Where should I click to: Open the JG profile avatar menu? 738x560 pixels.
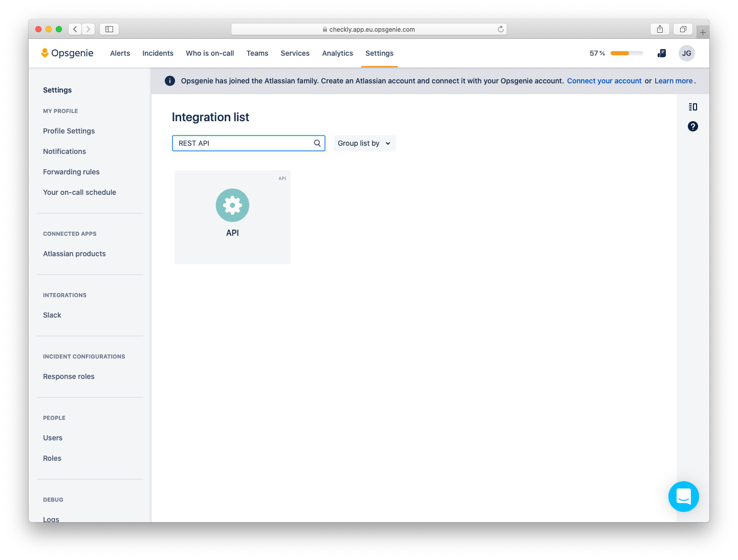pos(686,53)
